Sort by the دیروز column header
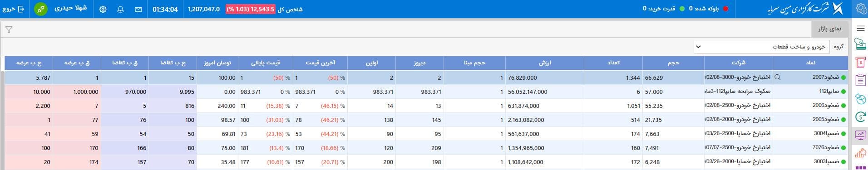This screenshot has width=868, height=170. [419, 63]
